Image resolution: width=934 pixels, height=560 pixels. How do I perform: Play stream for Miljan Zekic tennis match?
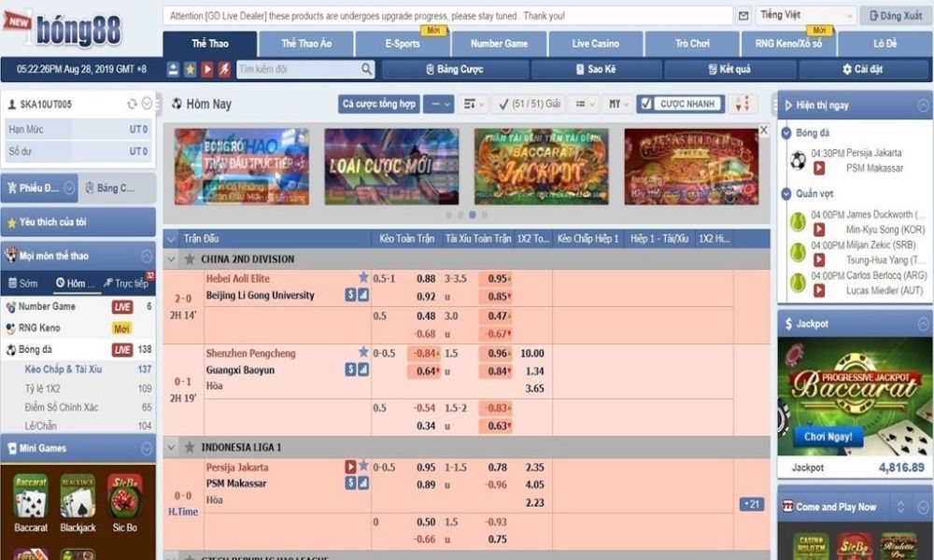pyautogui.click(x=819, y=260)
